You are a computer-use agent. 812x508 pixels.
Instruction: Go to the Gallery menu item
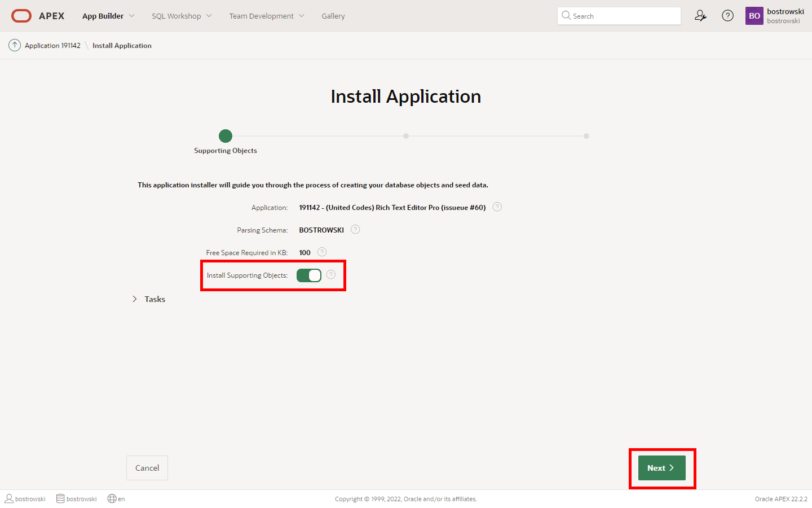pos(333,16)
